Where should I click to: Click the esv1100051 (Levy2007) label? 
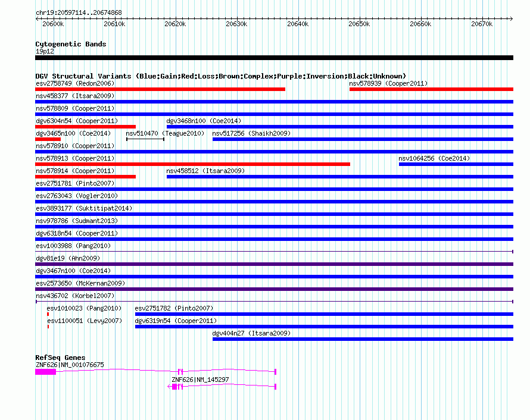coord(85,321)
